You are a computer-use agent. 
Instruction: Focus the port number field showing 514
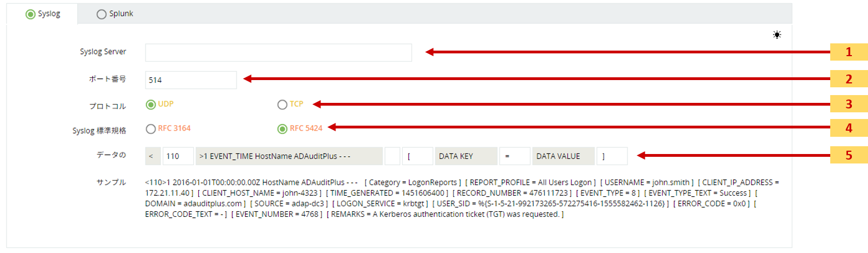[190, 80]
